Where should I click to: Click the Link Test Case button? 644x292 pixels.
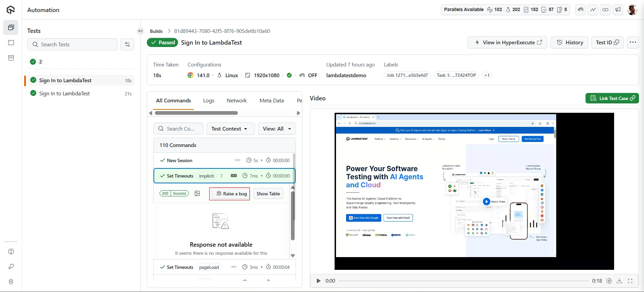tap(612, 98)
